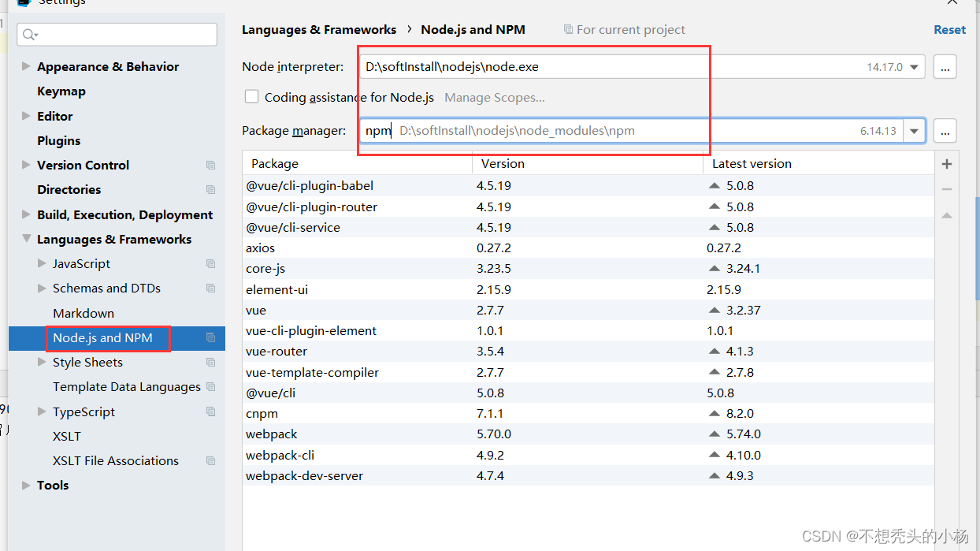Expand the Editor settings group
This screenshot has height=551, width=980.
coord(26,117)
